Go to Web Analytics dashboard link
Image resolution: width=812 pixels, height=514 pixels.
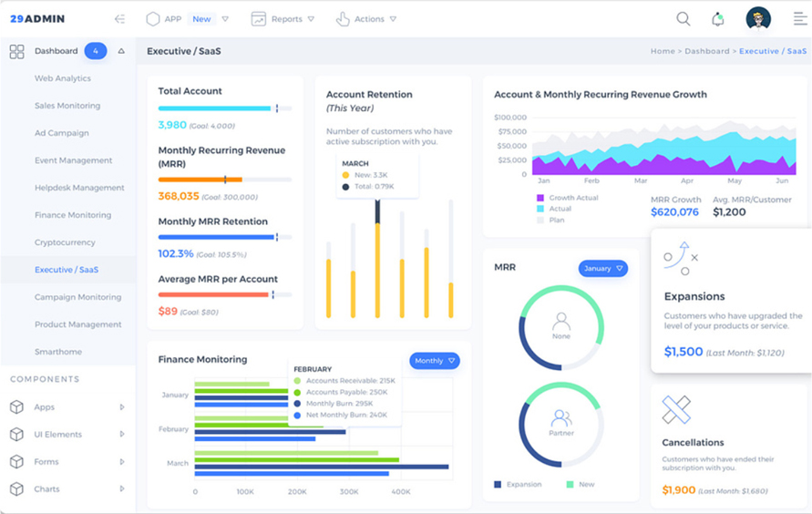tap(63, 79)
